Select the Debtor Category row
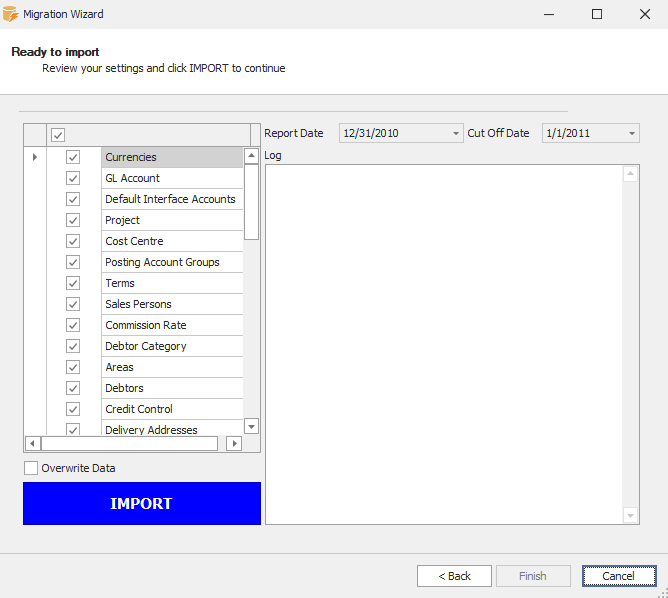 (x=172, y=346)
